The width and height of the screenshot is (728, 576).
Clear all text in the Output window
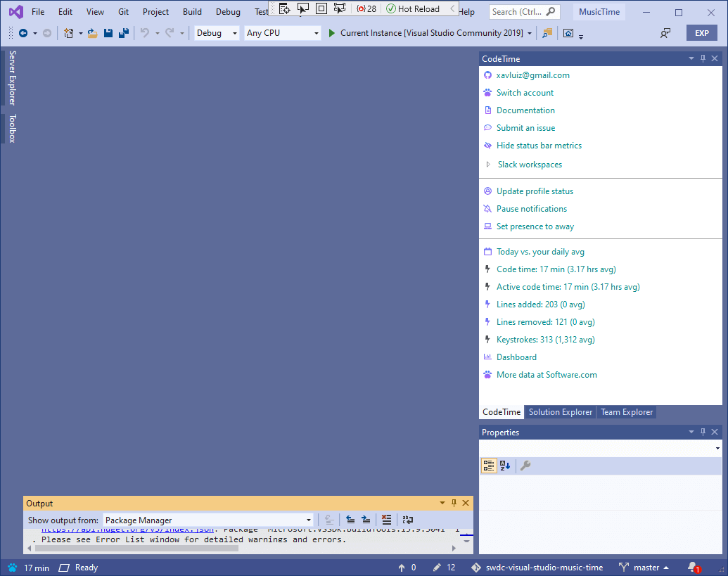tap(386, 520)
